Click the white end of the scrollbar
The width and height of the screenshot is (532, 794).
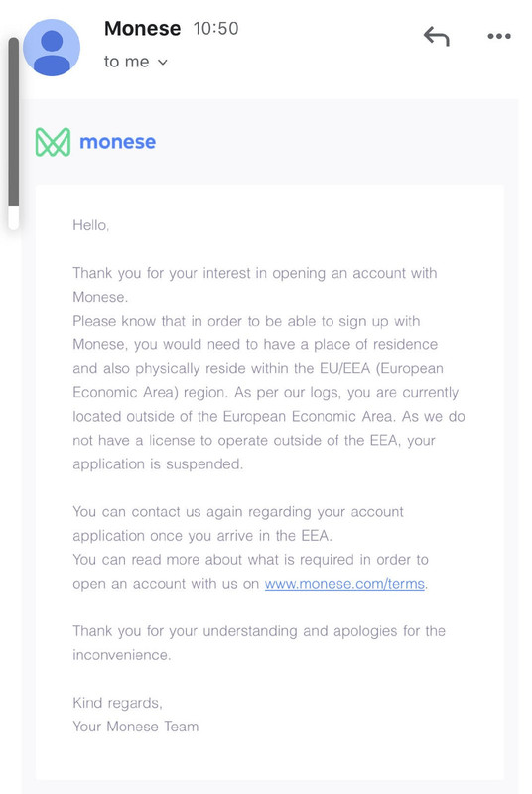click(x=14, y=217)
